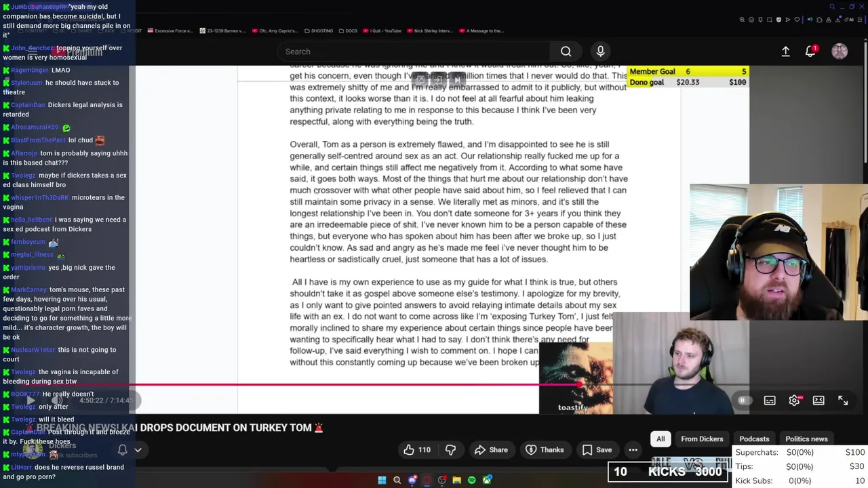Like the video with 110 likes
This screenshot has height=488, width=868.
click(416, 450)
